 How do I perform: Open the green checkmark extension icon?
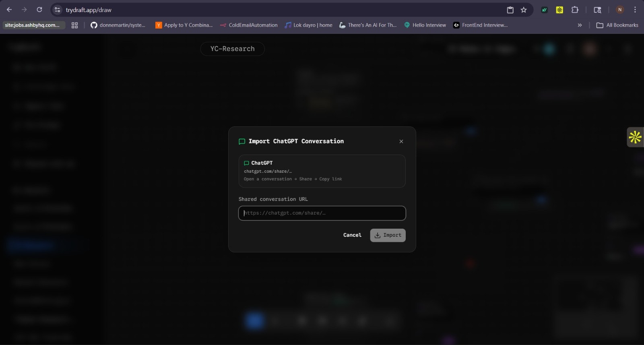(x=544, y=10)
